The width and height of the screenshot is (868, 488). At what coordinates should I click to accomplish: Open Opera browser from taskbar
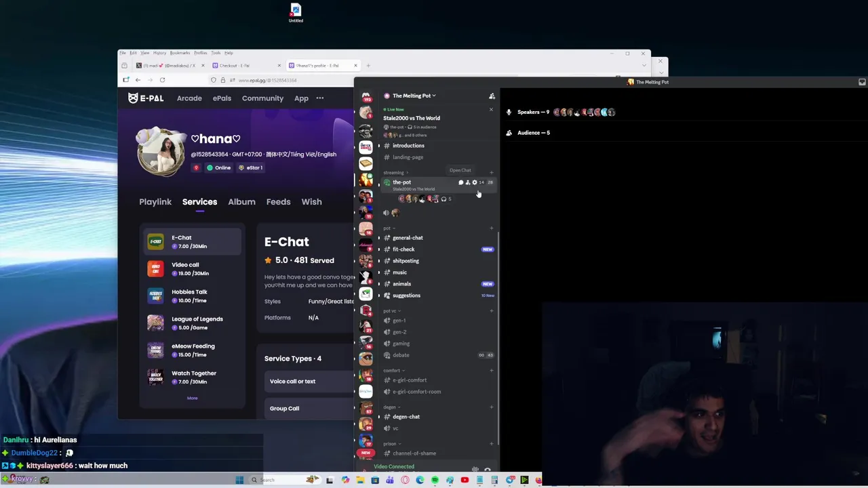pyautogui.click(x=405, y=480)
